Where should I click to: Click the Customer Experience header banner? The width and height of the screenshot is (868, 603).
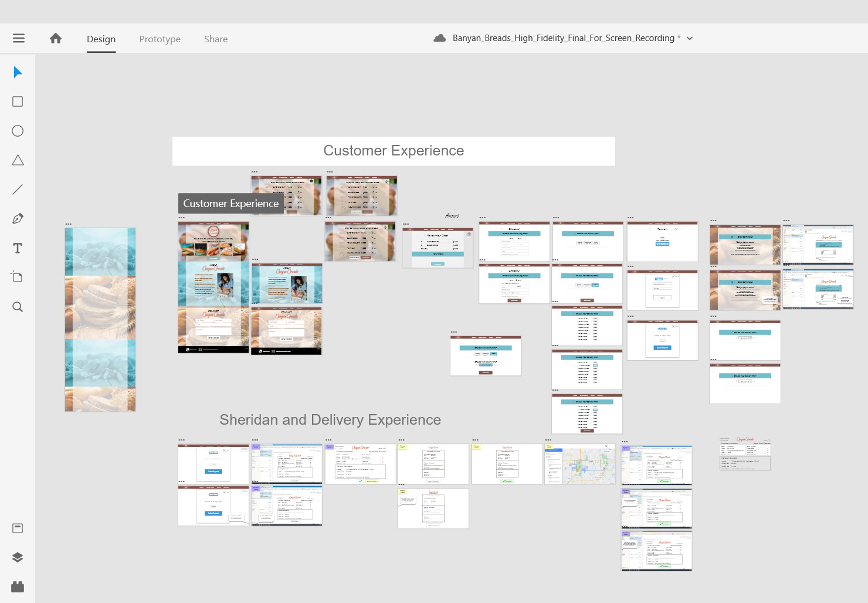pyautogui.click(x=394, y=151)
